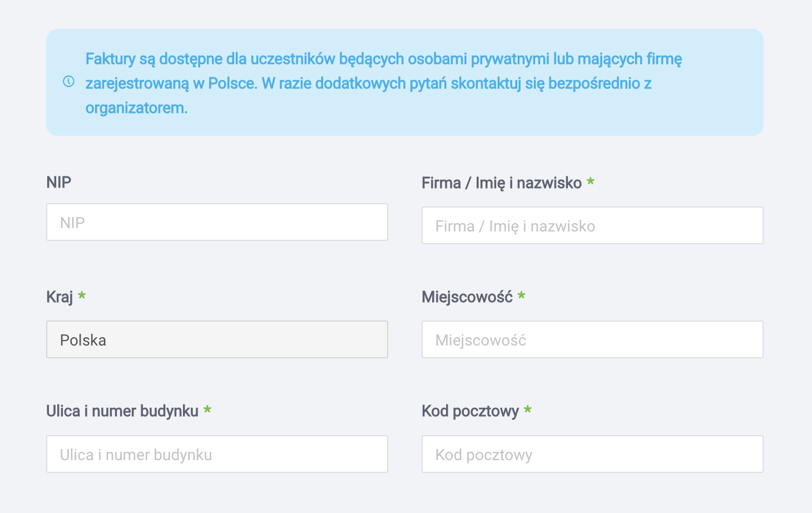Click the required asterisk next to Kraj
812x513 pixels.
(82, 296)
